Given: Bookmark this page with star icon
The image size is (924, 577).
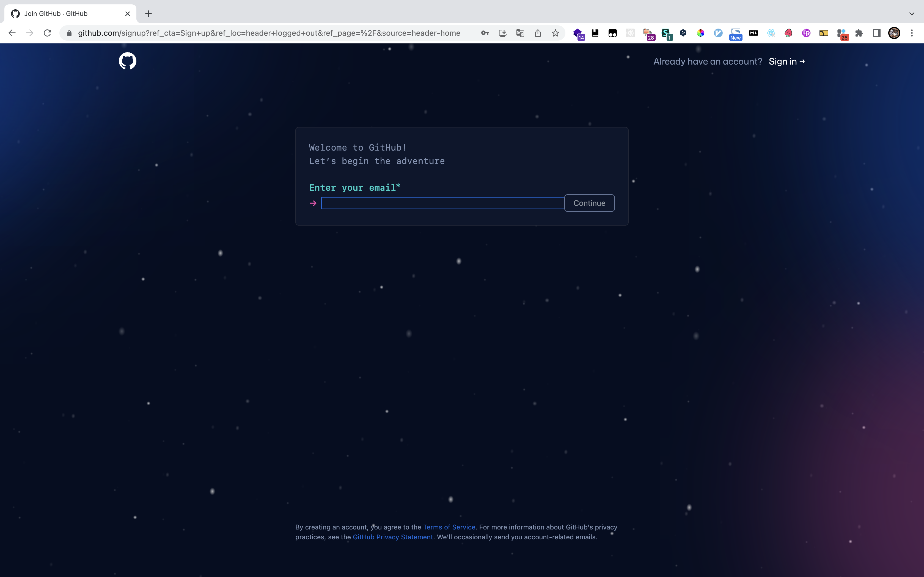Looking at the screenshot, I should coord(555,33).
